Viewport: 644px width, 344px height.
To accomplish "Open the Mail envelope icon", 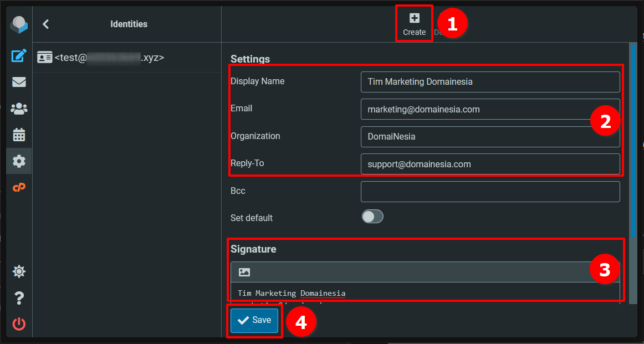I will point(19,82).
